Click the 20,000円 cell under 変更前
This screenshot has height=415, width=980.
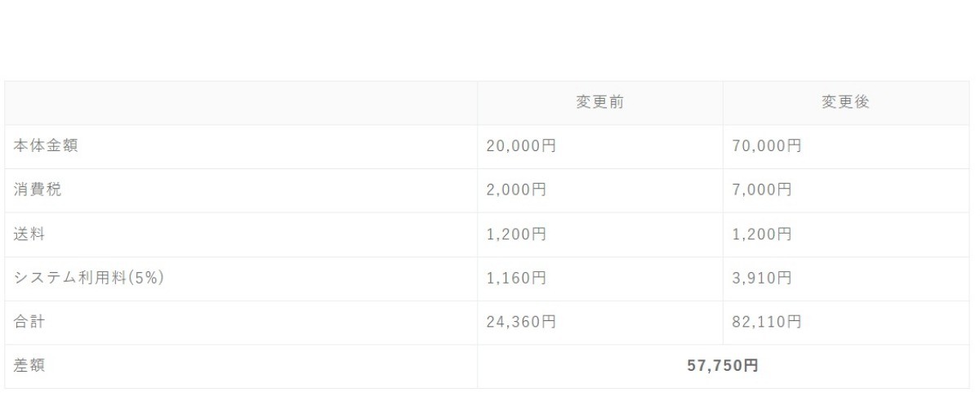520,147
